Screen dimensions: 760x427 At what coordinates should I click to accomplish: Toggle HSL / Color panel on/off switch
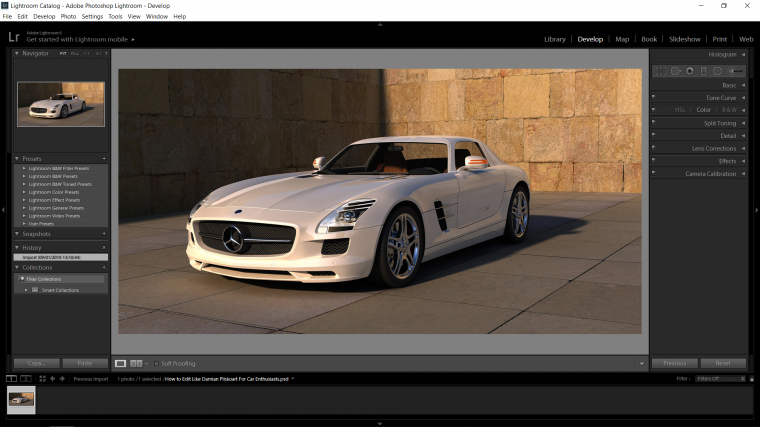pyautogui.click(x=654, y=110)
